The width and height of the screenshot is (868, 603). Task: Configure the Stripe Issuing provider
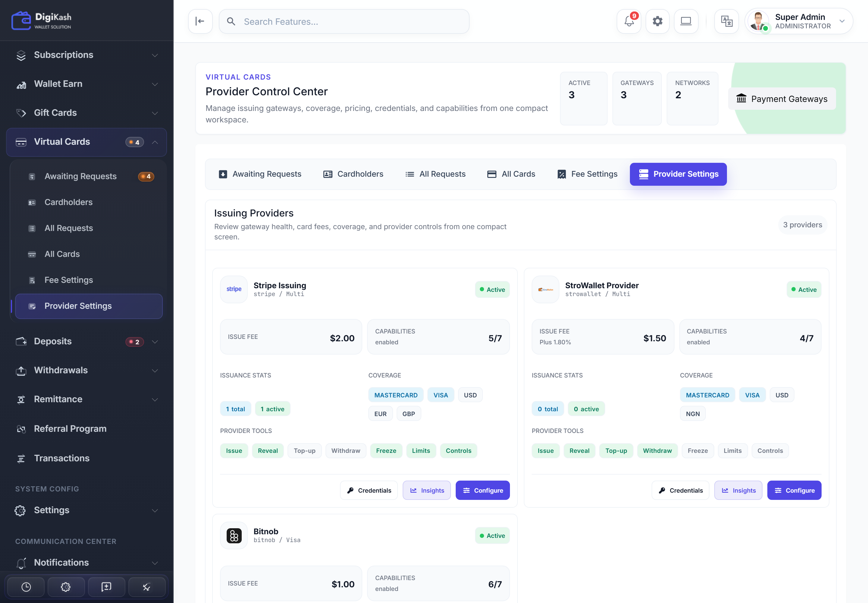point(482,491)
